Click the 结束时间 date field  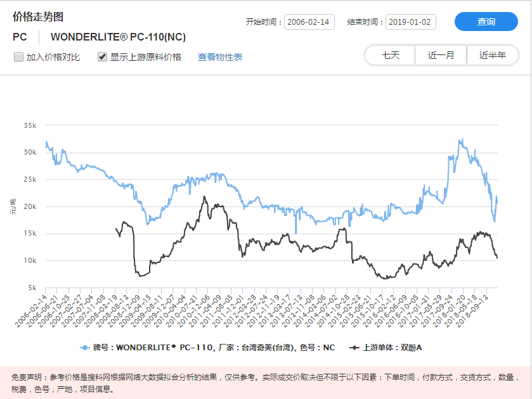pyautogui.click(x=411, y=22)
